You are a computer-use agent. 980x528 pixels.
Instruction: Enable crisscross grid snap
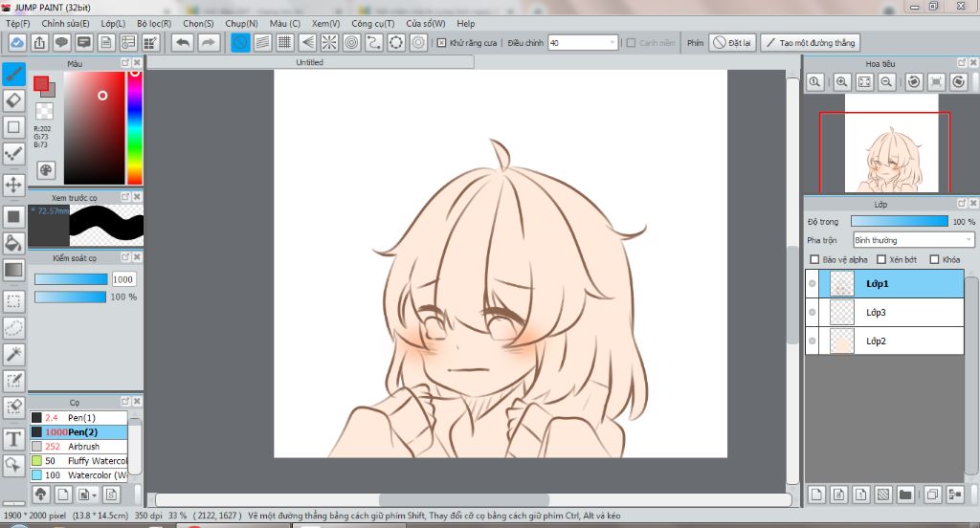[x=285, y=42]
